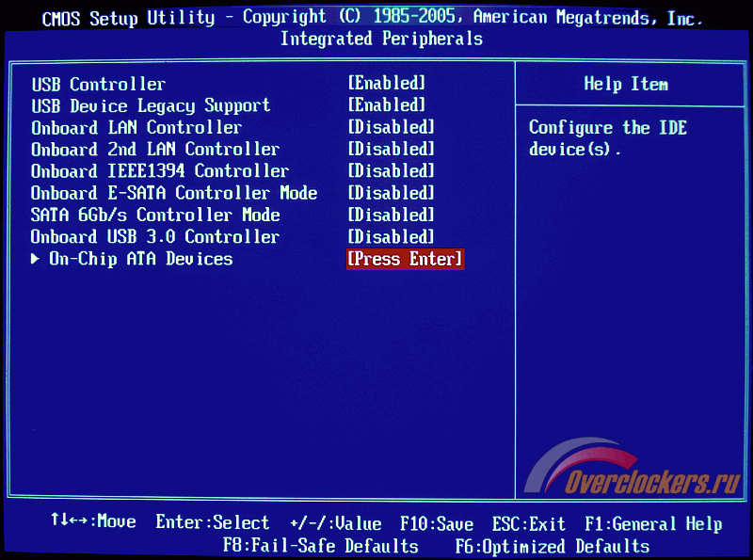Select Onboard USB 3.0 Controller label
Viewport: 753px width, 560px height.
[154, 237]
